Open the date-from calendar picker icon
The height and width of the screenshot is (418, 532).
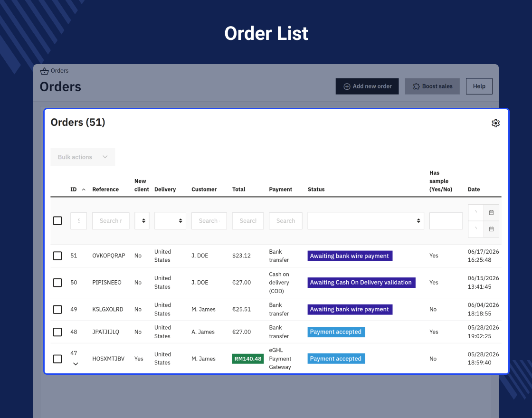(491, 212)
